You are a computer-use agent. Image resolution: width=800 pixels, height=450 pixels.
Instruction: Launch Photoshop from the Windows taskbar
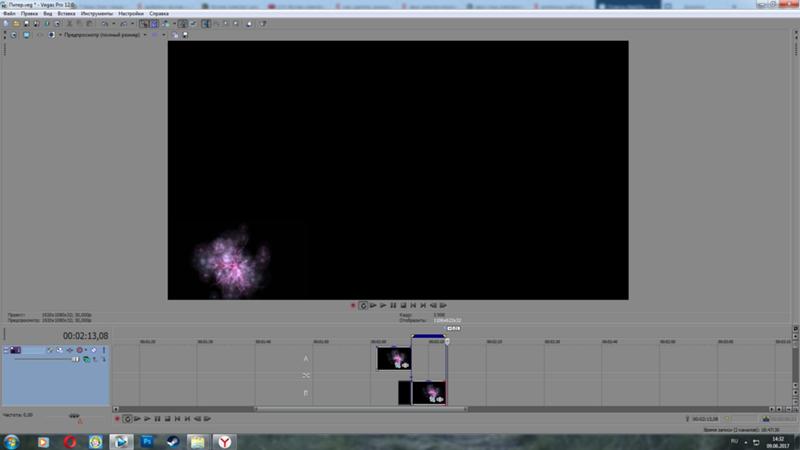[x=147, y=440]
